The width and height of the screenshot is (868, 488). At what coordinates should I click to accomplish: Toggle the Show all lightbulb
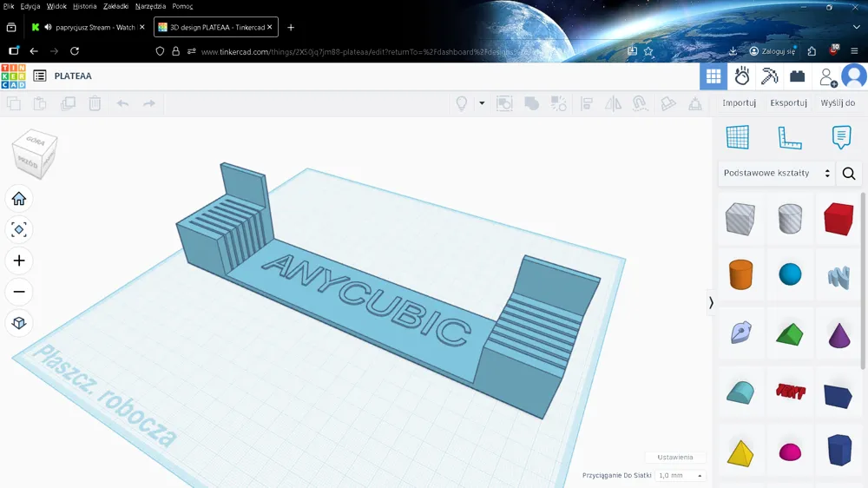click(462, 103)
